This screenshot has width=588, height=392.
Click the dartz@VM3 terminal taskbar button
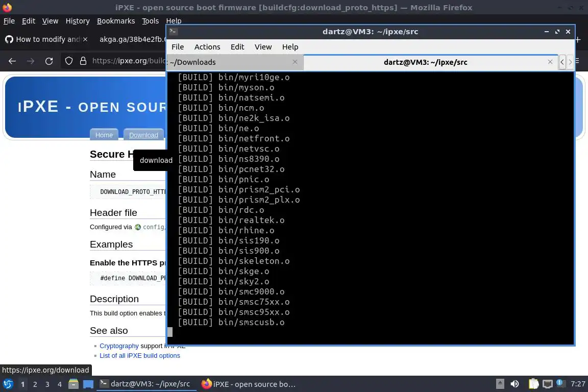(x=146, y=384)
